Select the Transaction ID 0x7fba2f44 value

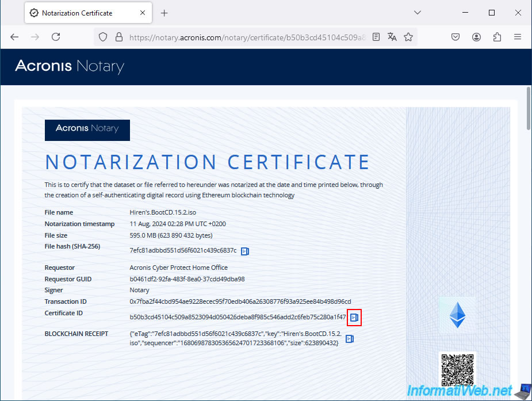coord(240,301)
